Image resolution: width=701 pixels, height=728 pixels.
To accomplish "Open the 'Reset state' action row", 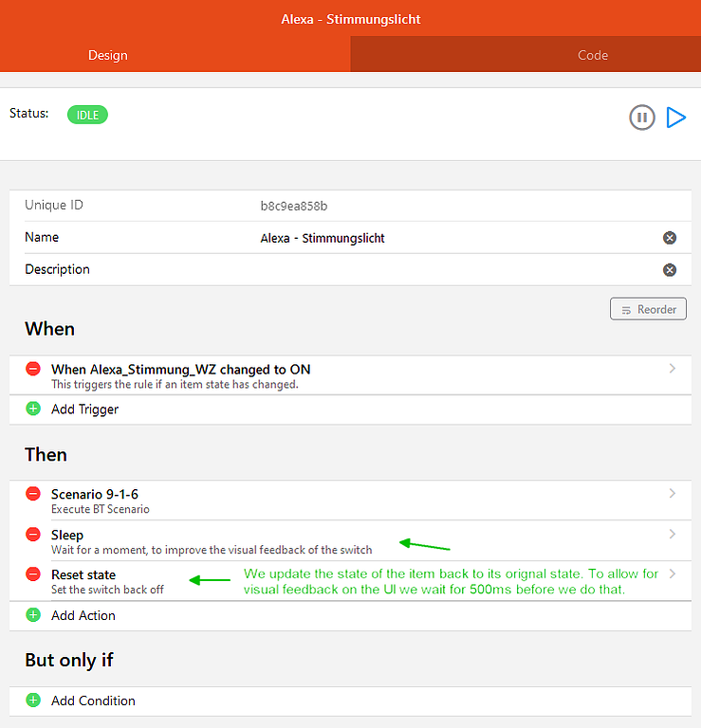I will [350, 581].
